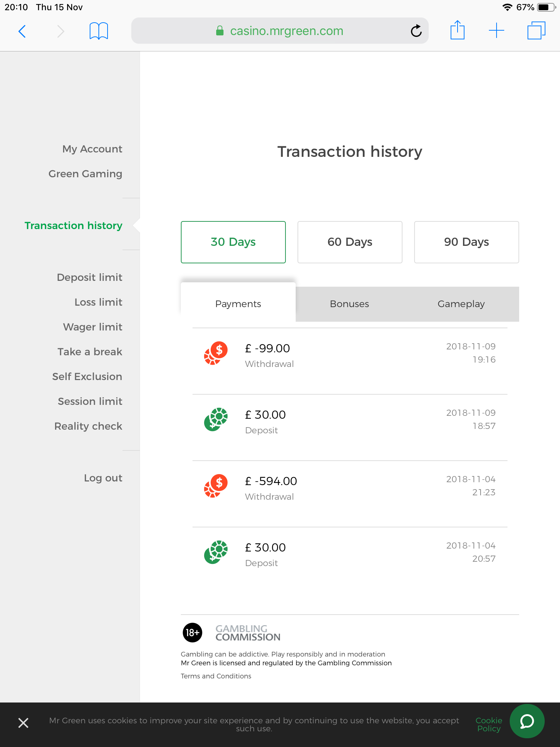Image resolution: width=560 pixels, height=747 pixels.
Task: Click the green deposit chip icon from 2018-11-09
Action: (x=216, y=419)
